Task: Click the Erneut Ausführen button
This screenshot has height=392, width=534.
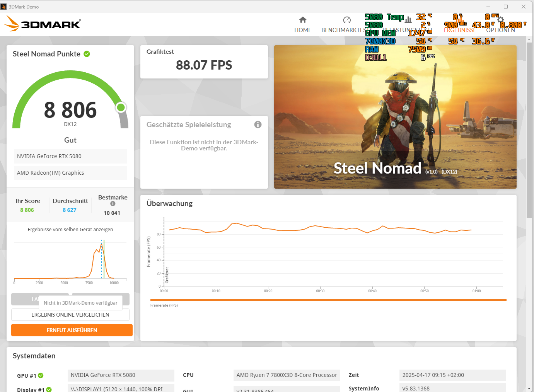Action: coord(72,330)
